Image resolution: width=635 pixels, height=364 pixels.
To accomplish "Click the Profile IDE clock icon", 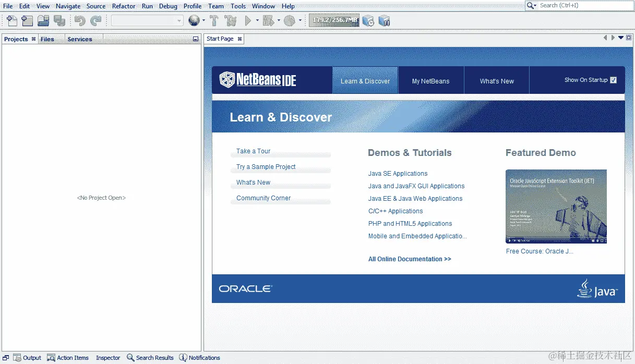I will click(368, 21).
